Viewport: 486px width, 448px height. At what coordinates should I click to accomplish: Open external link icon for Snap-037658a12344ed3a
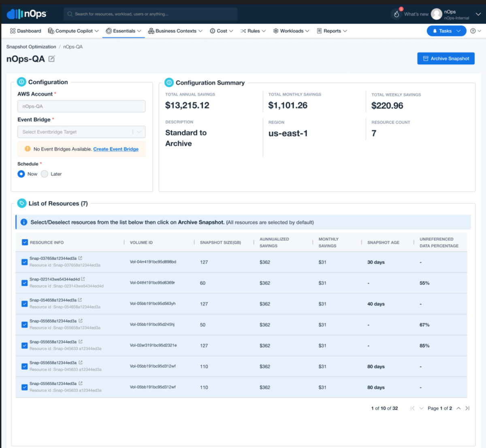[80, 258]
